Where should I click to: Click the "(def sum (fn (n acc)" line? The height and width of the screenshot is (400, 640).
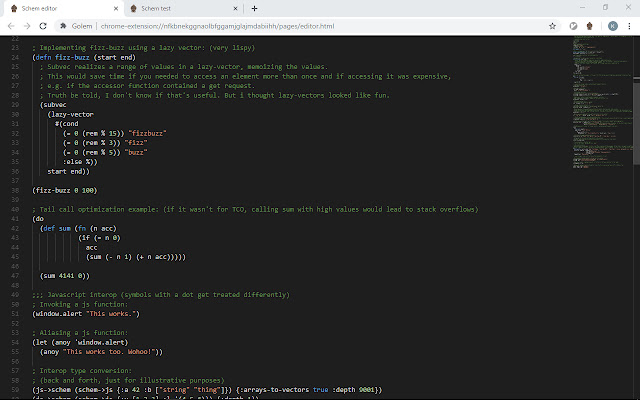[78, 229]
